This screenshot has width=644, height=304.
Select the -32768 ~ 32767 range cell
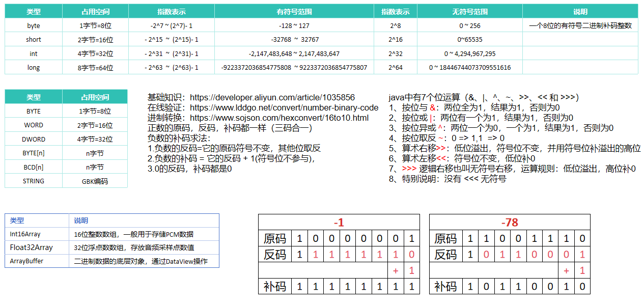pos(294,40)
